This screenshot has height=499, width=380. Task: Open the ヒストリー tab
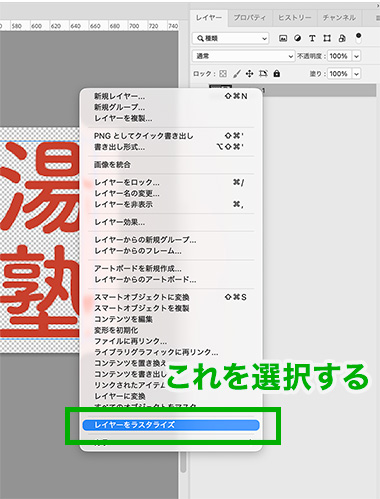pos(294,18)
